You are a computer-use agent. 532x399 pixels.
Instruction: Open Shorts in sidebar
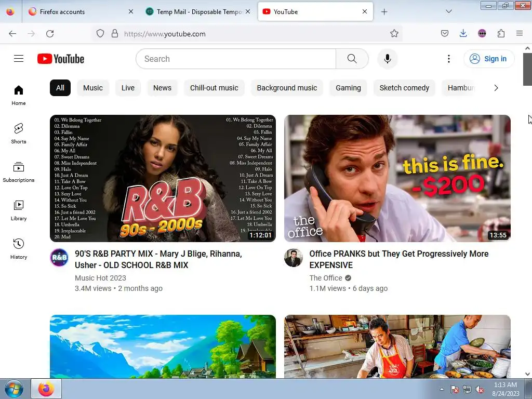click(19, 134)
